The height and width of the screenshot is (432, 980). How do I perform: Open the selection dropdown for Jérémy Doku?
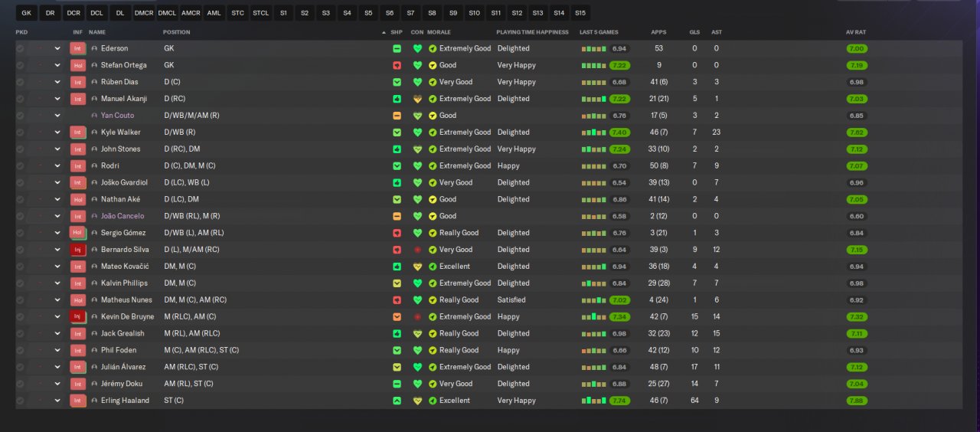[x=57, y=384]
